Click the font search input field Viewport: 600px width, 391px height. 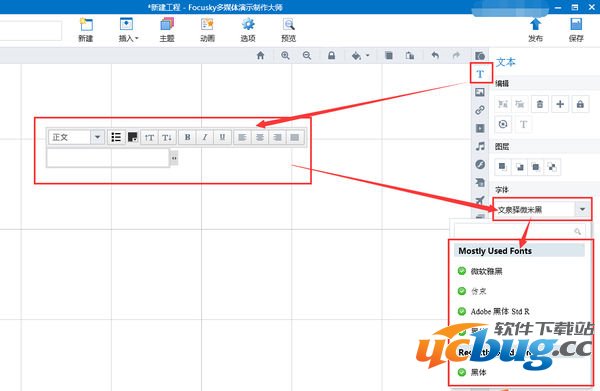click(x=519, y=231)
